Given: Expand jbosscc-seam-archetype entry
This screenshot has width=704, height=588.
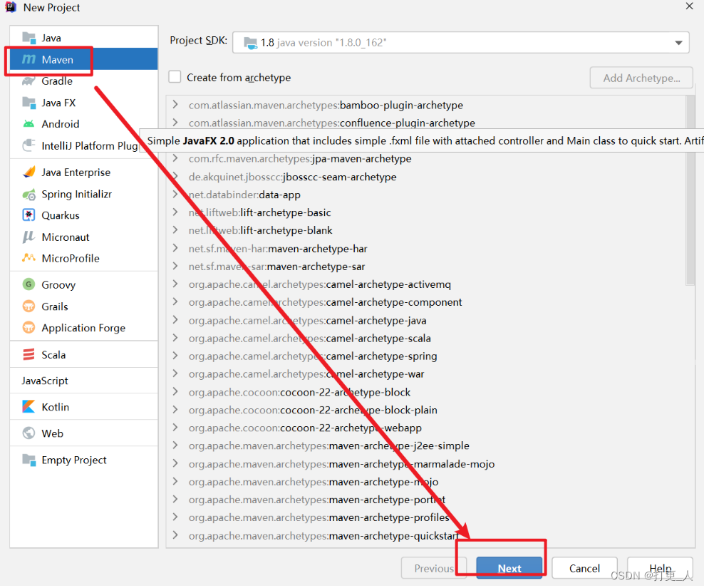Looking at the screenshot, I should pos(175,176).
